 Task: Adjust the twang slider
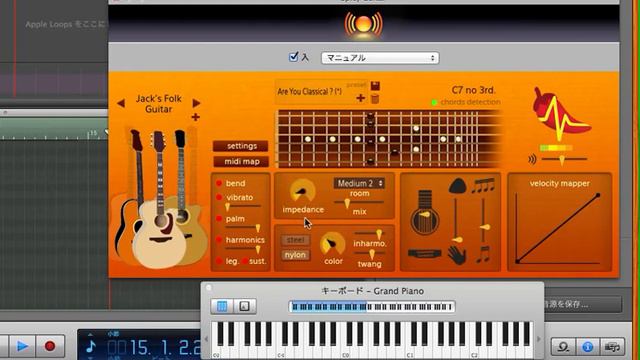369,254
